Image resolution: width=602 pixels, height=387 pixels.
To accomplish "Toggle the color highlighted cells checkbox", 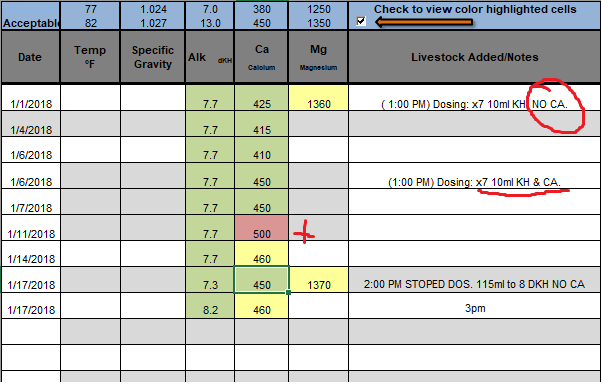I will (361, 21).
